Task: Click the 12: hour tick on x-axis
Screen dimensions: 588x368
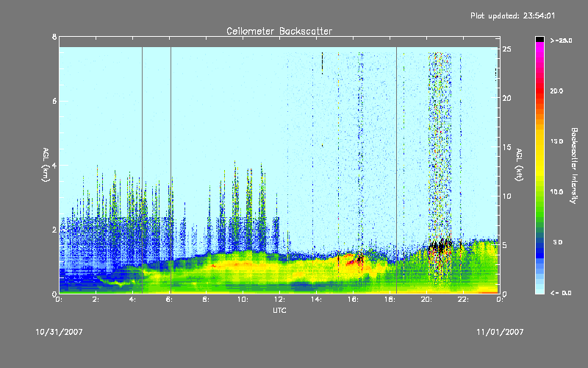Action: pos(279,300)
